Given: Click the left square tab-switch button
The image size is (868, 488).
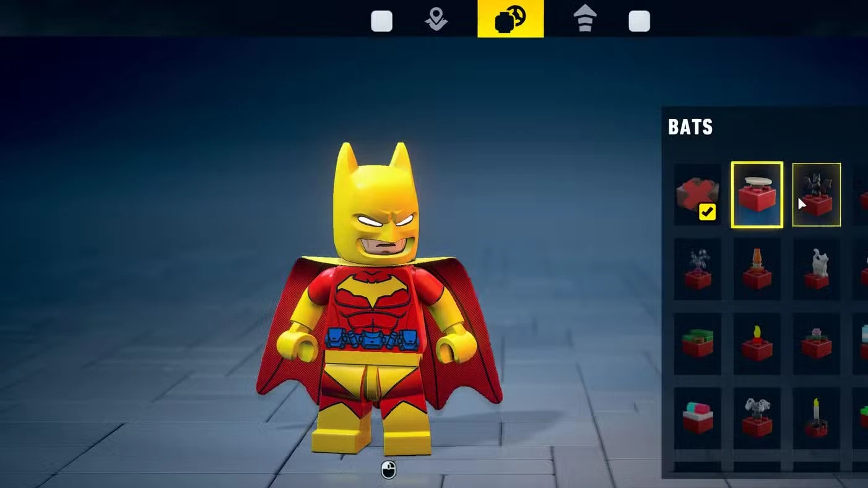Looking at the screenshot, I should (381, 21).
